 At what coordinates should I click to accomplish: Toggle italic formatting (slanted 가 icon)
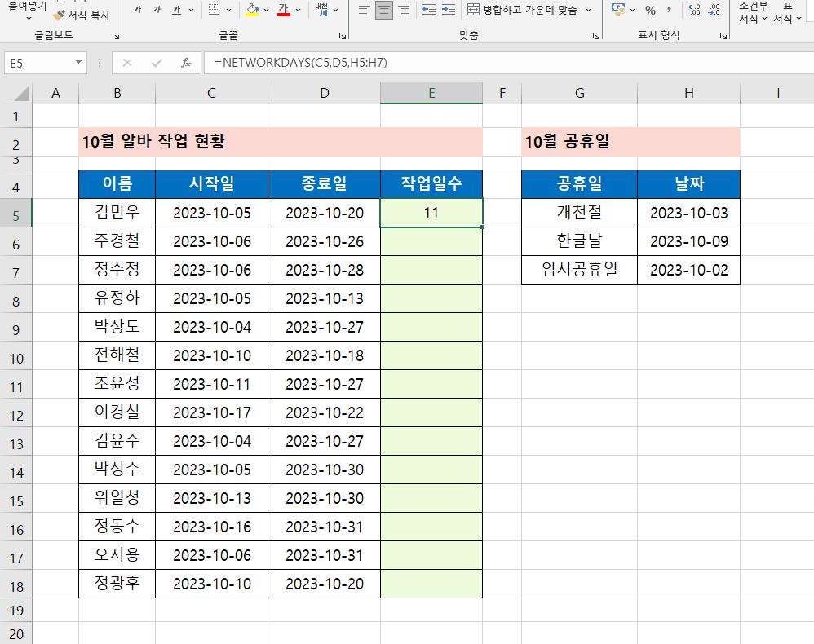coord(157,9)
